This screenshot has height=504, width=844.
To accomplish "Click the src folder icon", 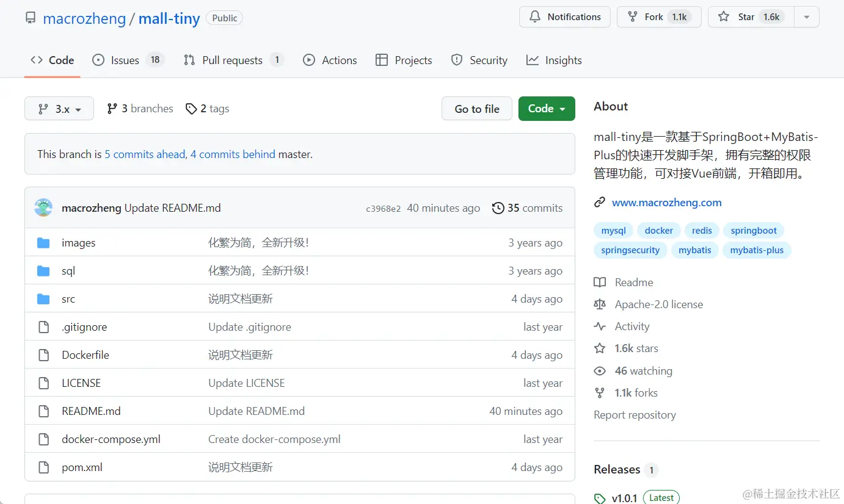I will [x=43, y=299].
